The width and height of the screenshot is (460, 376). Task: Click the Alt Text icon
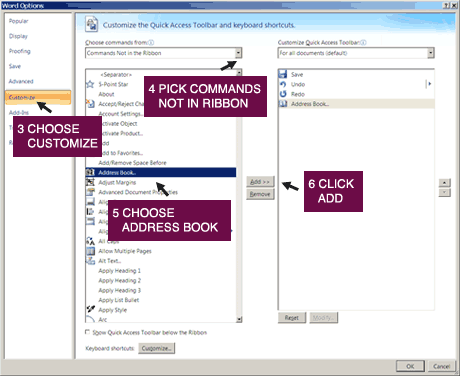(x=90, y=261)
